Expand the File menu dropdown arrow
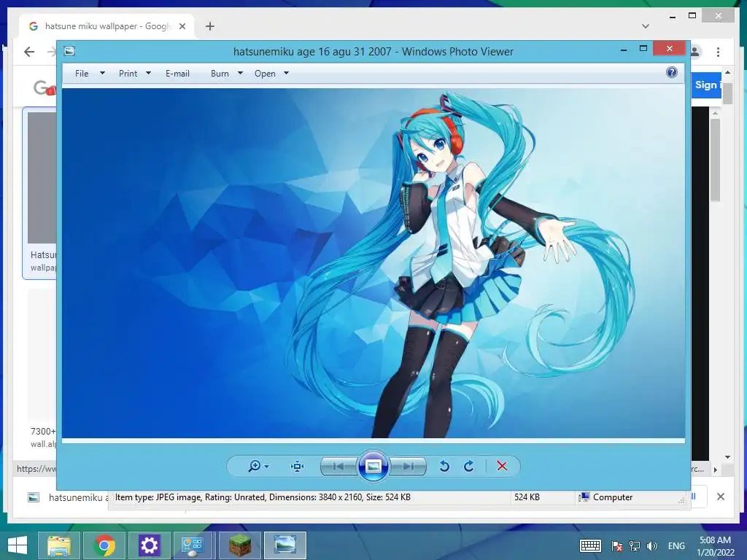Viewport: 747px width, 560px height. tap(102, 74)
